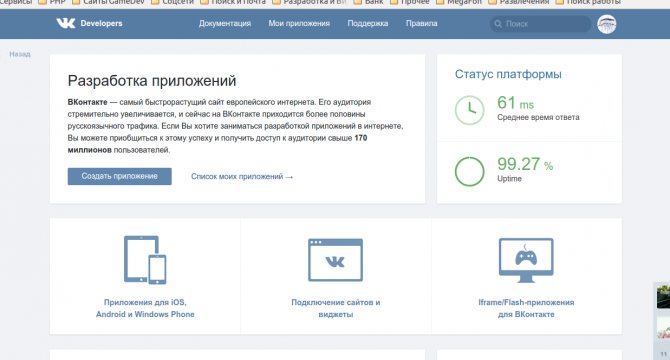This screenshot has width=670, height=360.
Task: Open the MegaFon bookmarks folder
Action: [x=459, y=2]
